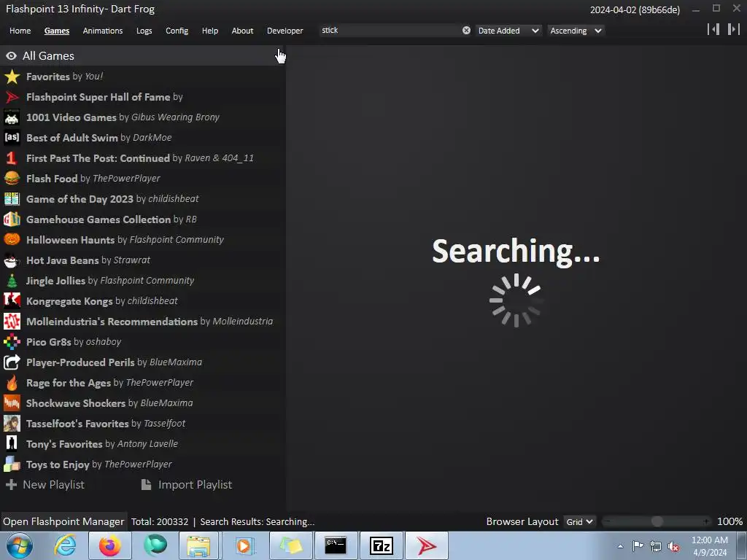Click the 1001 Video Games invader icon

[12, 117]
